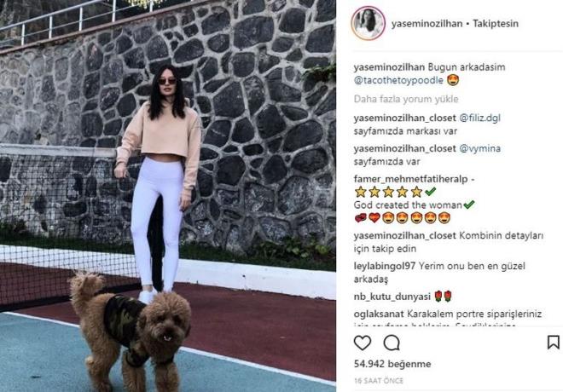Viewport: 563px width, 392px height.
Task: Toggle Takiptesin following status
Action: (x=496, y=24)
